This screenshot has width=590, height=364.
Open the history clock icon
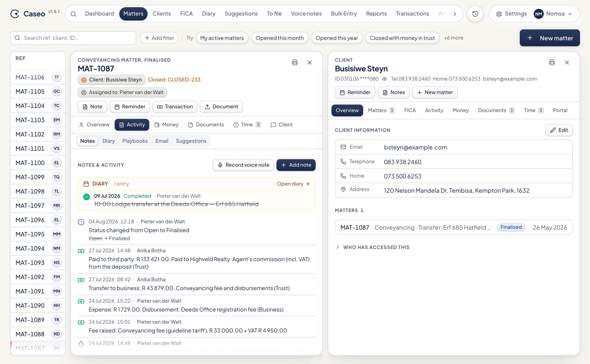coord(475,14)
